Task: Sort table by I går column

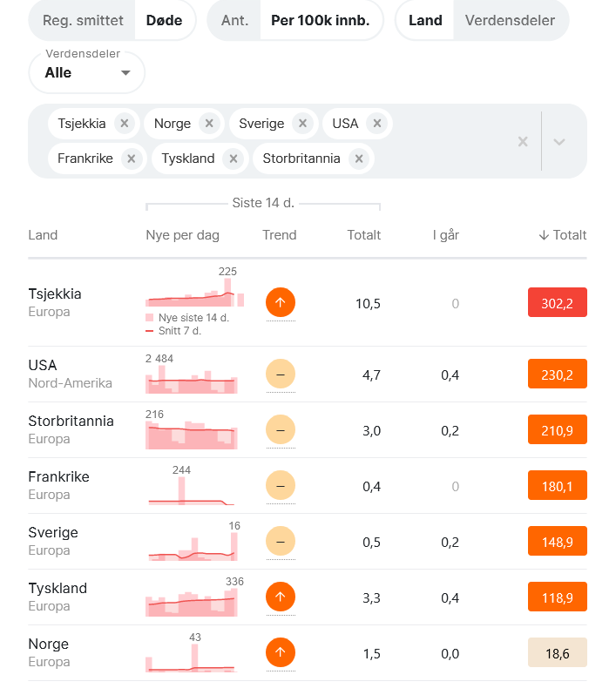Action: (446, 235)
